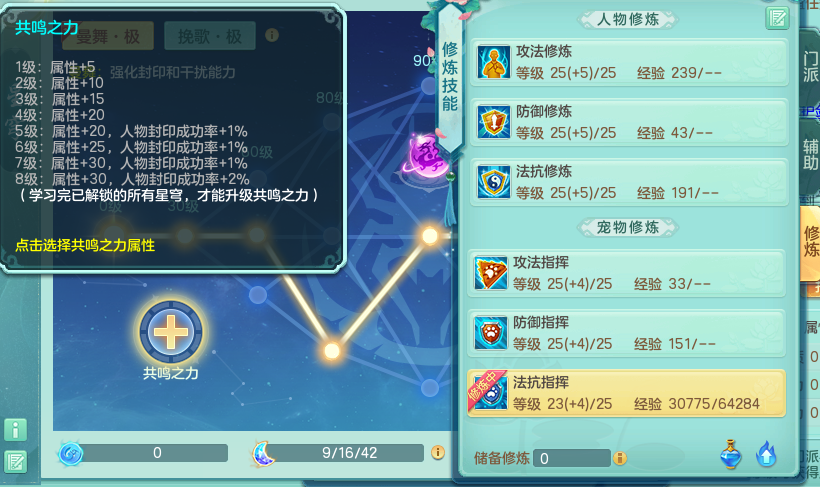Screen dimensions: 820x487
Task: Open the notes icon in 人物修炼 header
Action: coord(777,19)
